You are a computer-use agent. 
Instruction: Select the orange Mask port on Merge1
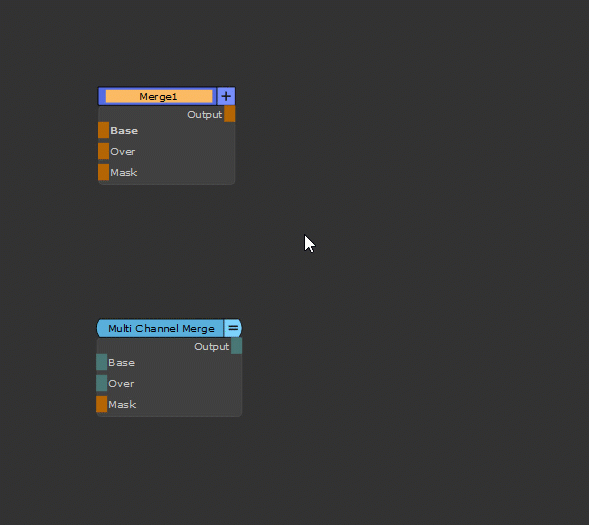(x=103, y=172)
